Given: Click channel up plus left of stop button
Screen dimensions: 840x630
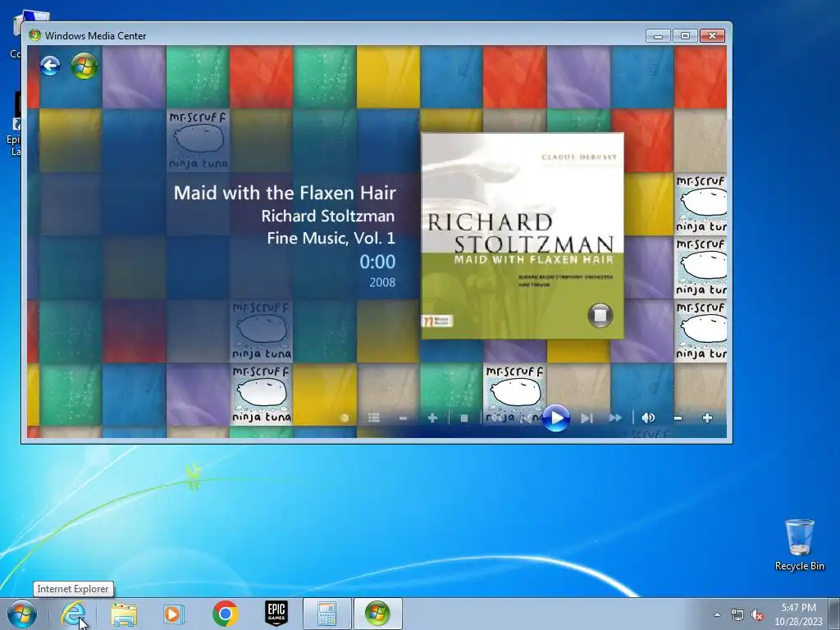Looking at the screenshot, I should point(432,418).
